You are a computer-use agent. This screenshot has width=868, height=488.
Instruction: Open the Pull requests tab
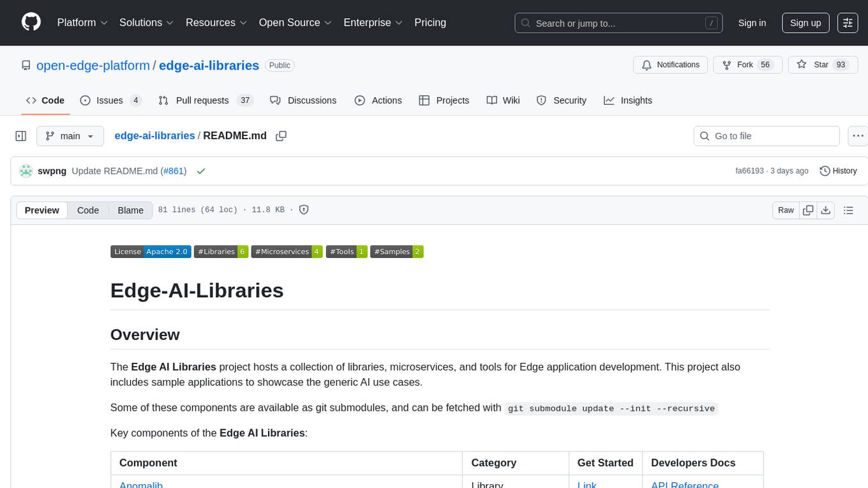[x=206, y=100]
